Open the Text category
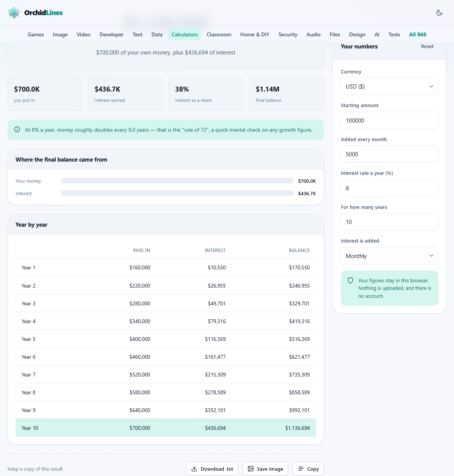The image size is (454, 476). tap(137, 34)
